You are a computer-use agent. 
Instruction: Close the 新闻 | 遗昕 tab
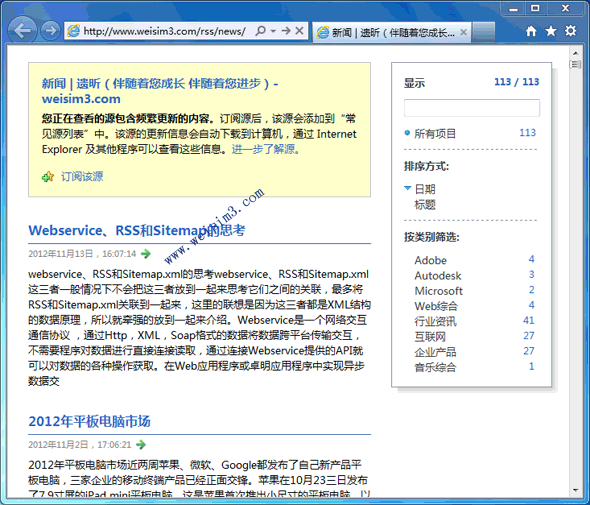(464, 33)
